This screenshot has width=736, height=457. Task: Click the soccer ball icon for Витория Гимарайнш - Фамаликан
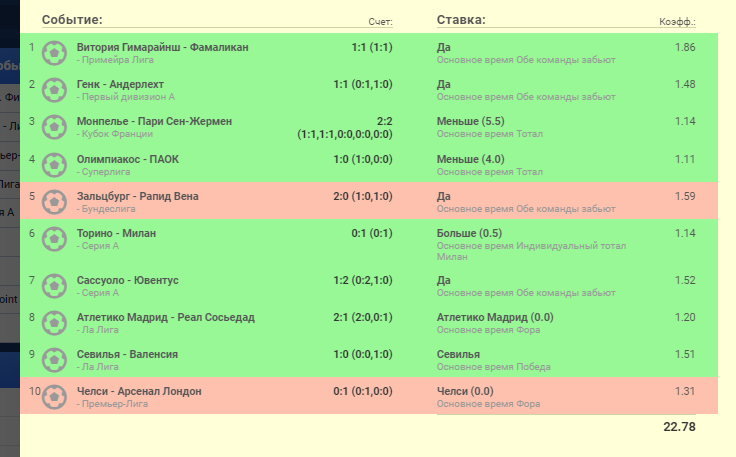pos(54,53)
